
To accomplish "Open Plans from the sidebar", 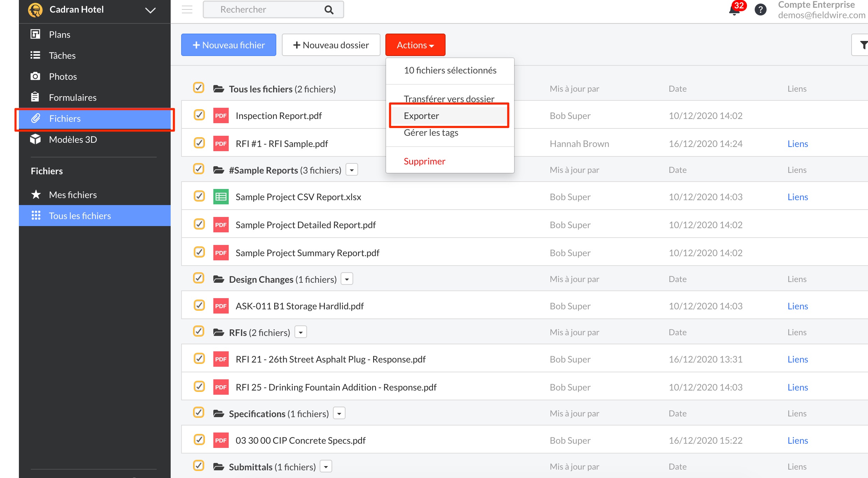I will coord(59,35).
